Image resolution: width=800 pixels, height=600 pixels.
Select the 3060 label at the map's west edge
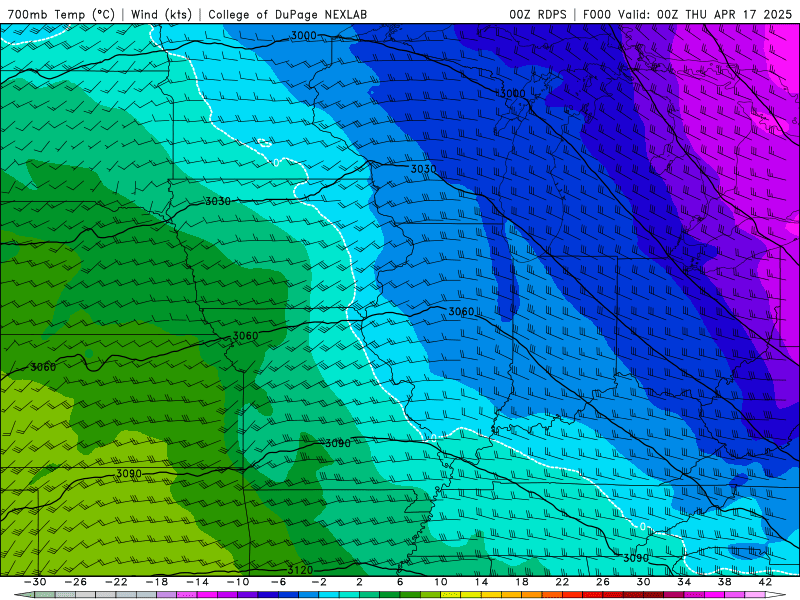point(43,367)
